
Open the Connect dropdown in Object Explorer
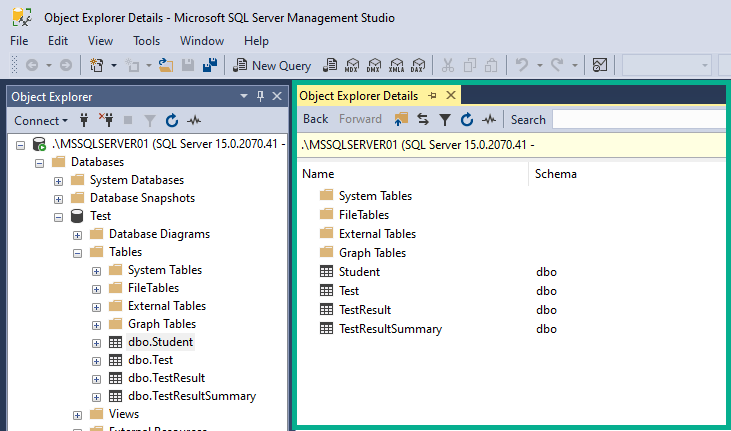(x=41, y=121)
